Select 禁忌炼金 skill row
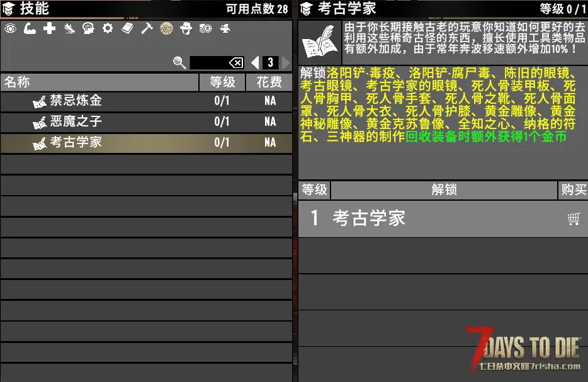588x382 pixels. click(x=146, y=101)
